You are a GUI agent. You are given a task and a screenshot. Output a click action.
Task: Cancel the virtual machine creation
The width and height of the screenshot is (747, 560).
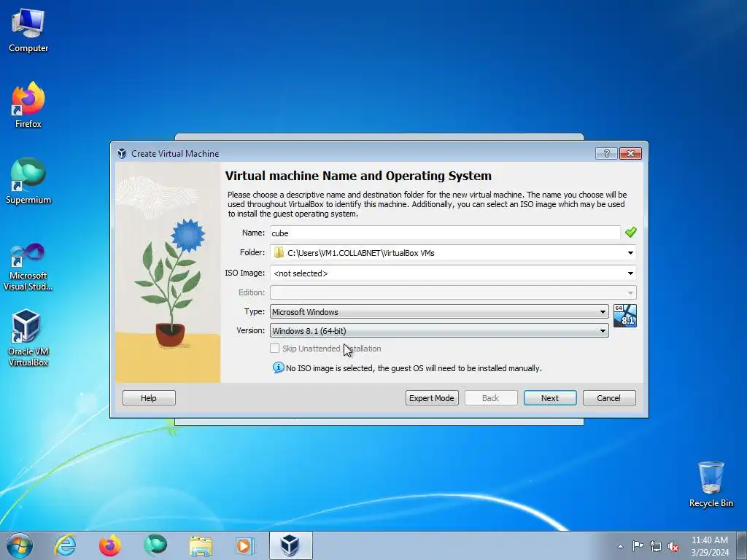(609, 397)
